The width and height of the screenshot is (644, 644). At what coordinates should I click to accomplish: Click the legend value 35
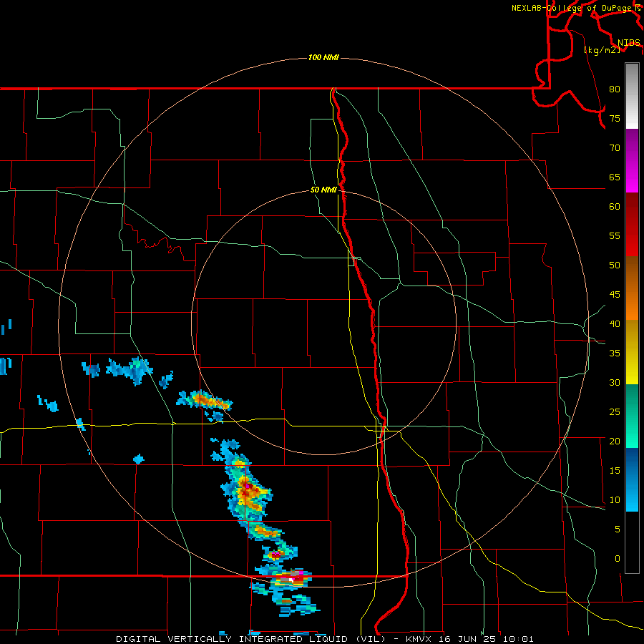[x=615, y=353]
